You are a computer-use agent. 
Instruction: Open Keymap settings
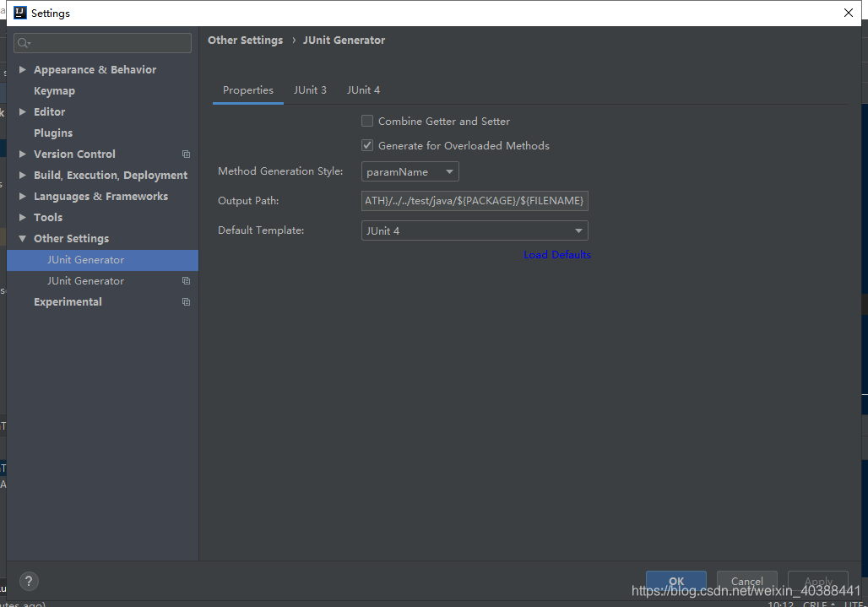click(x=54, y=90)
